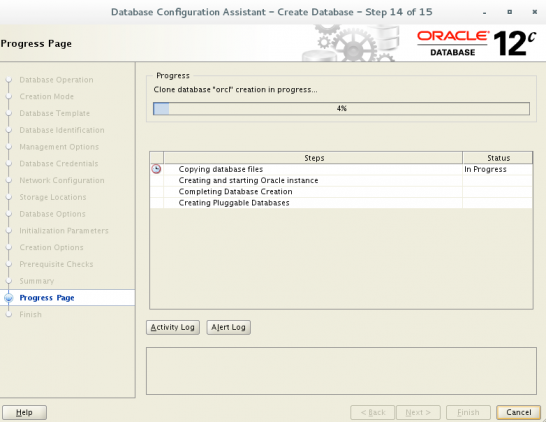This screenshot has width=546, height=422.
Task: Select the Summary step in sidebar
Action: [37, 281]
